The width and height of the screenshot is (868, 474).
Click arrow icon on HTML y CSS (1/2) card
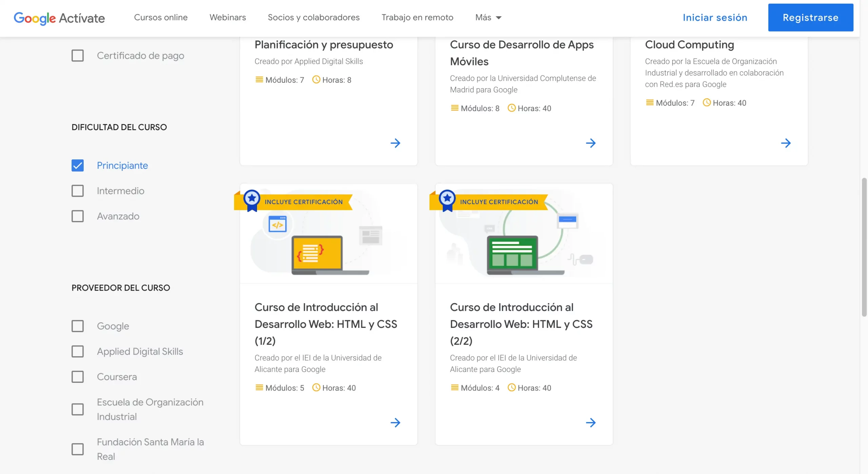[395, 422]
